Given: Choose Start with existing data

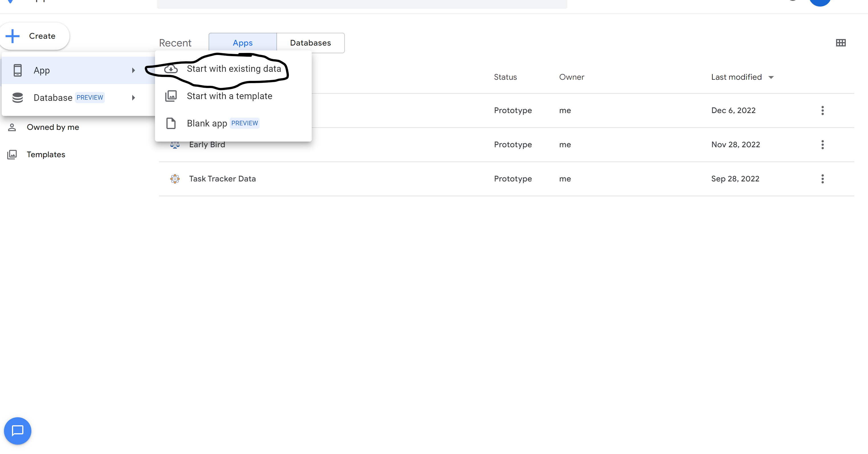Looking at the screenshot, I should click(x=233, y=69).
